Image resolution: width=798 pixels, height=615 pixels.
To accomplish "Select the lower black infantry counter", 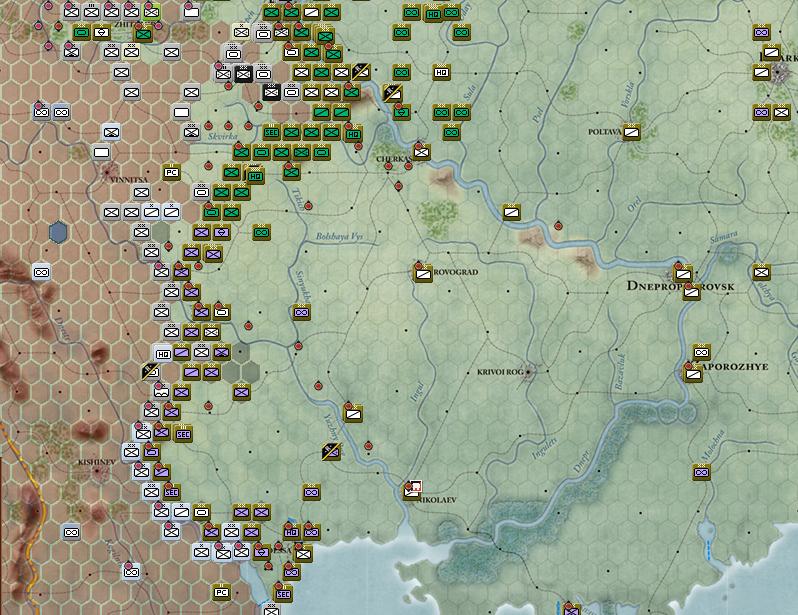I will coord(272,92).
